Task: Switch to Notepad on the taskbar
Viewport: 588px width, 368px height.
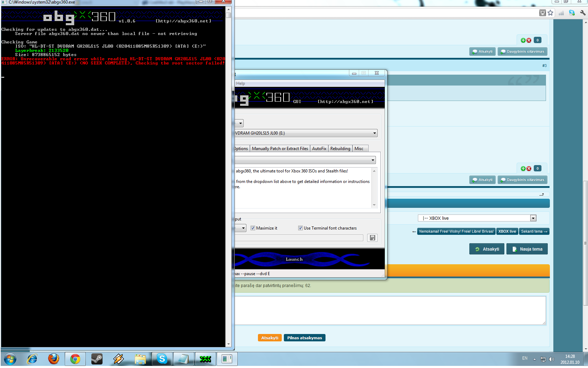Action: [x=184, y=359]
